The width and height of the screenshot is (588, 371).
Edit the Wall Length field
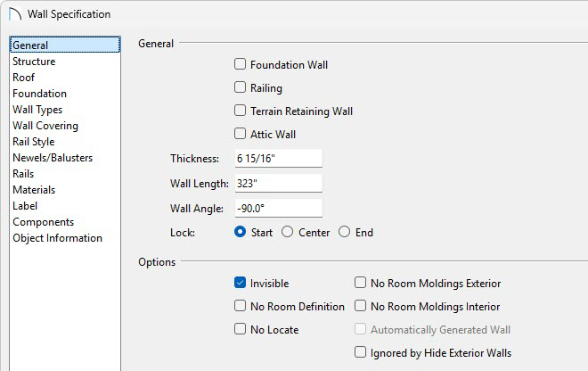(x=277, y=183)
